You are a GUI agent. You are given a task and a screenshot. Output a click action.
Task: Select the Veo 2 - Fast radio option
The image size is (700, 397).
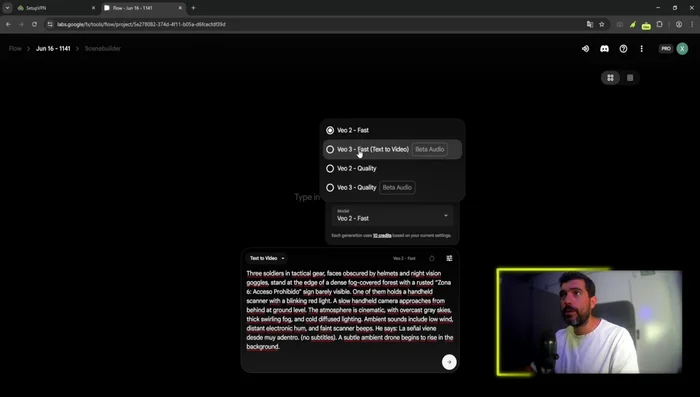point(392,130)
